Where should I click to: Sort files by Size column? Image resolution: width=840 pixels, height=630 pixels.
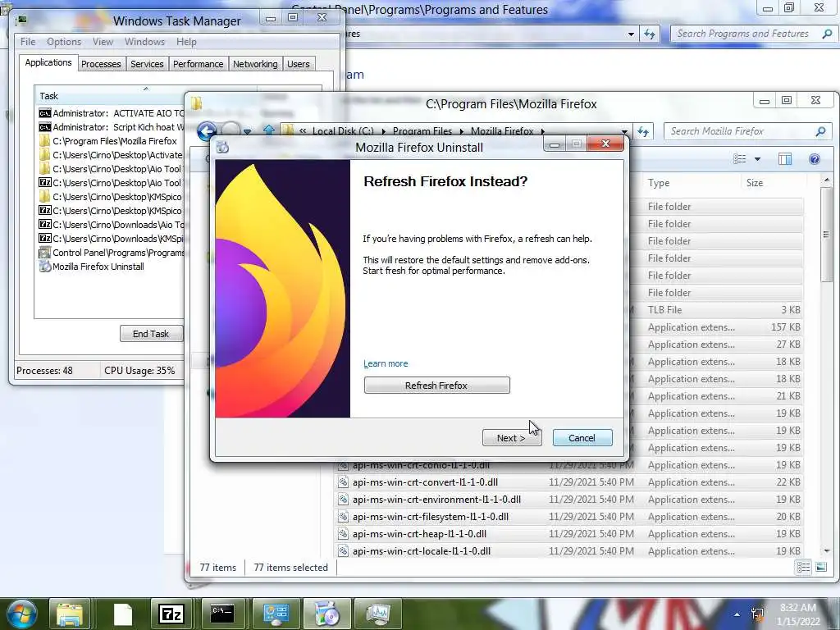point(774,183)
